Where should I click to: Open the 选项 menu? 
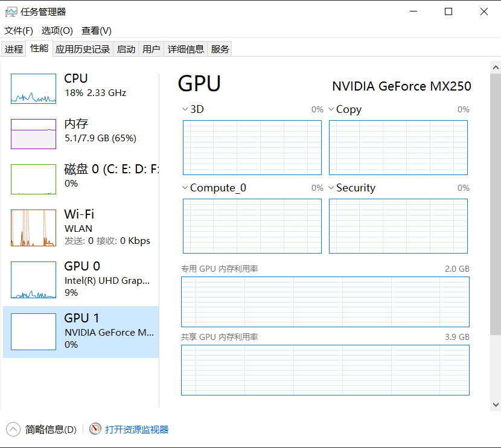point(56,30)
